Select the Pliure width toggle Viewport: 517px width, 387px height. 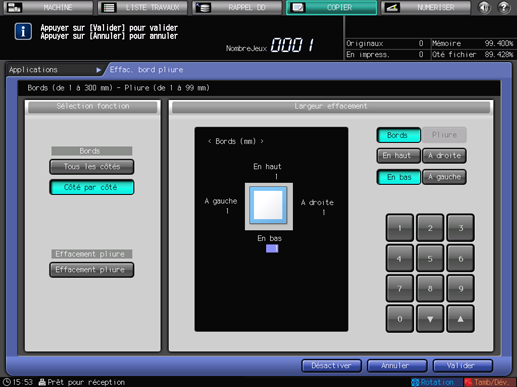click(444, 135)
